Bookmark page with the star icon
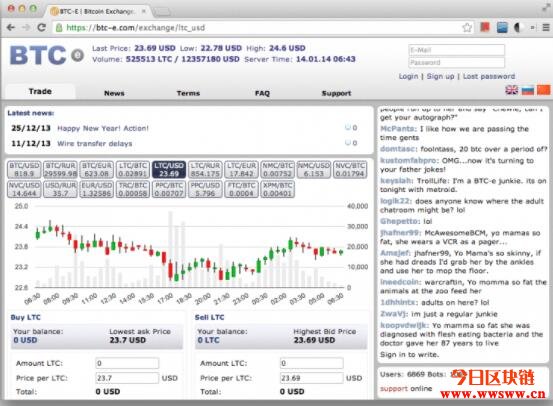This screenshot has width=553, height=406. [467, 28]
